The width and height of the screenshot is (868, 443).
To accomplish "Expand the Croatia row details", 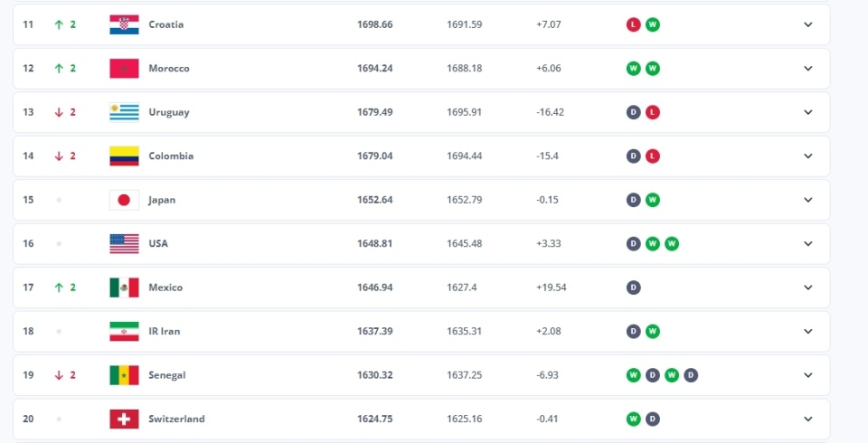I will tap(808, 24).
